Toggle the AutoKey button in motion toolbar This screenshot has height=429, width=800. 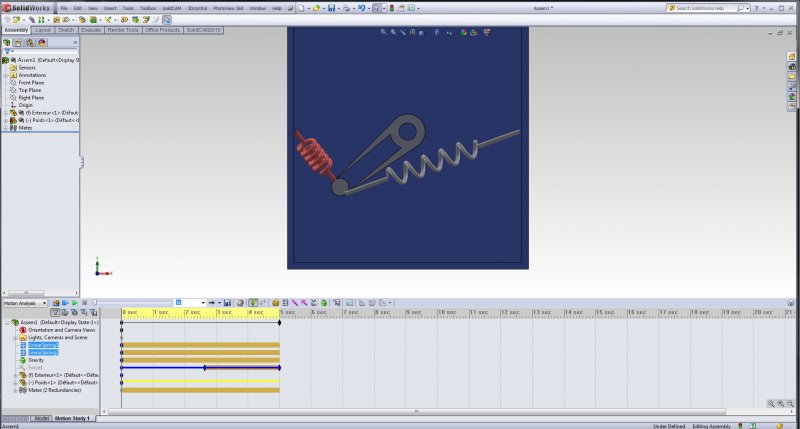coord(253,303)
